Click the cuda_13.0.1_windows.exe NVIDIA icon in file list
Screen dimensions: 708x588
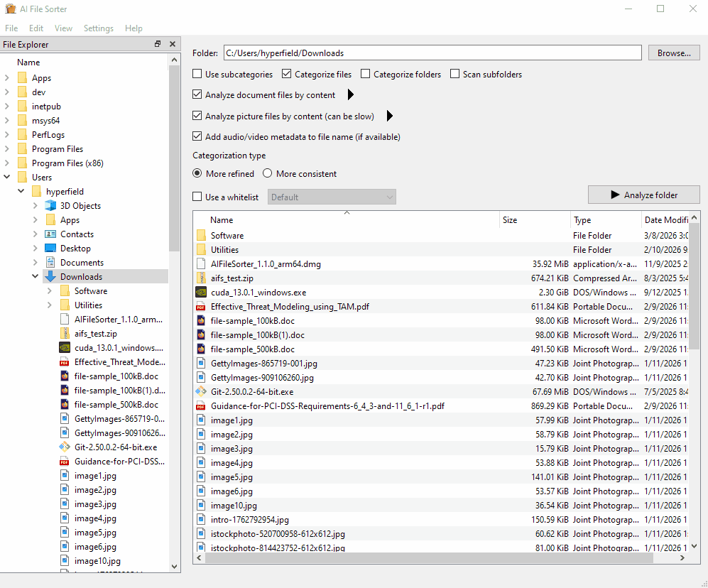click(x=201, y=293)
